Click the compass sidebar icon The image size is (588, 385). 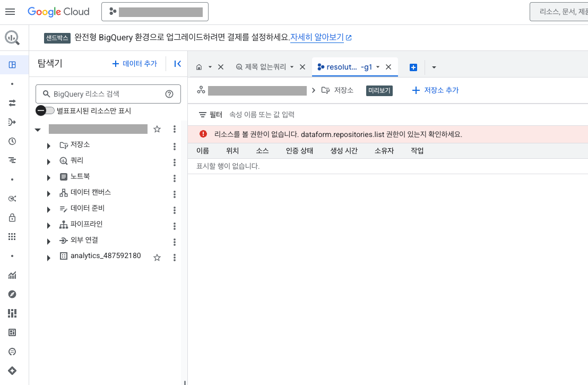tap(12, 294)
